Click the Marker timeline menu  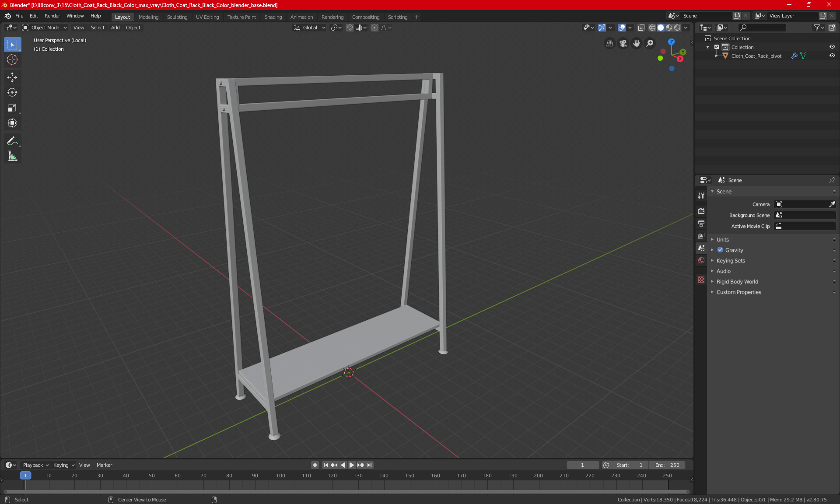click(x=104, y=465)
